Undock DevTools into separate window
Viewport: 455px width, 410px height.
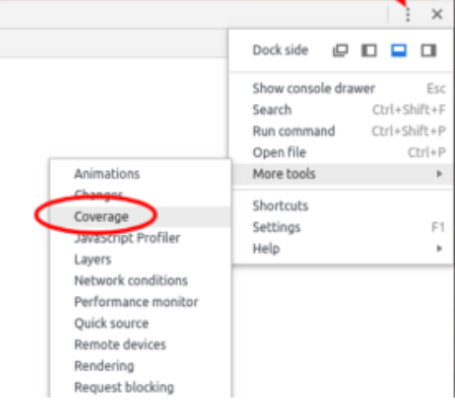pos(340,51)
